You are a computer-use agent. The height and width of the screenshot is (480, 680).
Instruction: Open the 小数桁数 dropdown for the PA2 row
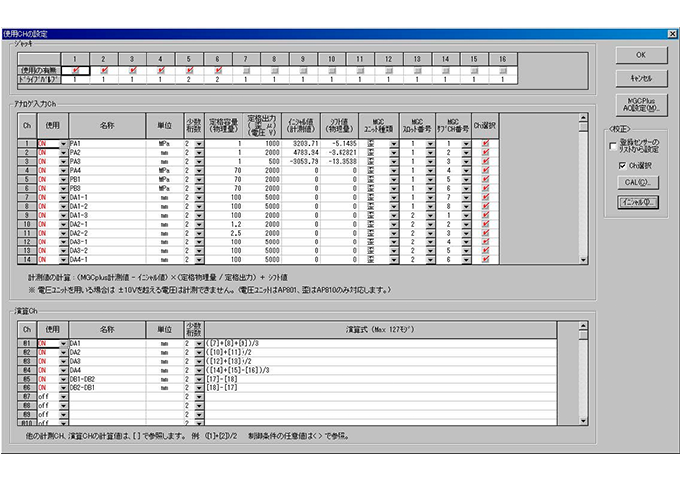click(199, 153)
